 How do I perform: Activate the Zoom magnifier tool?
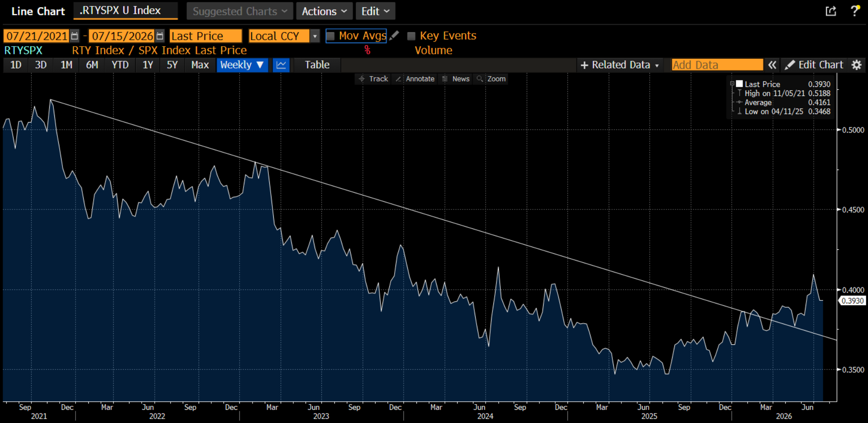(491, 79)
